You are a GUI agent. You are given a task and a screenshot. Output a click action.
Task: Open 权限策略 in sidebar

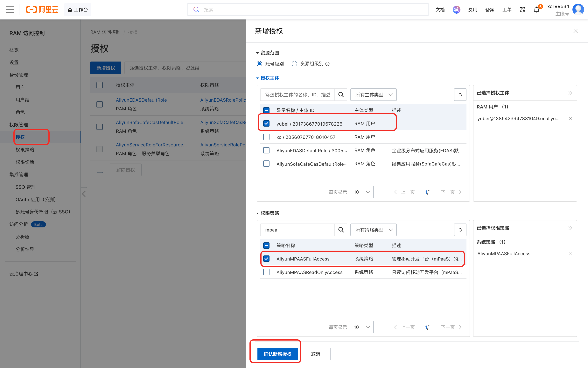[x=25, y=150]
